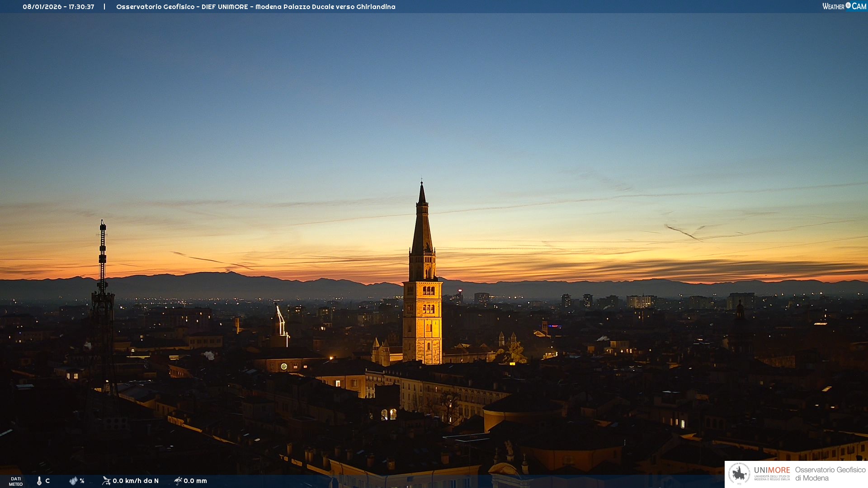This screenshot has width=868, height=488.
Task: Click the UNIMORE horseman seal emblem
Action: (x=739, y=474)
